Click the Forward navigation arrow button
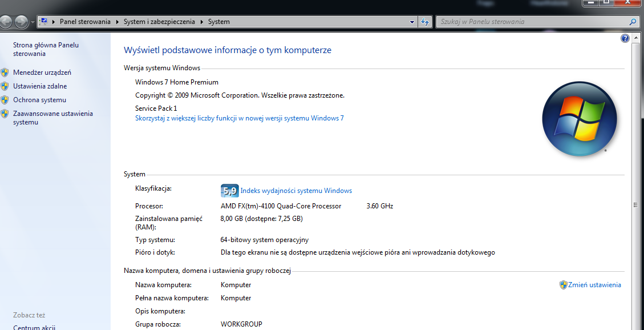The height and width of the screenshot is (330, 644). point(21,21)
